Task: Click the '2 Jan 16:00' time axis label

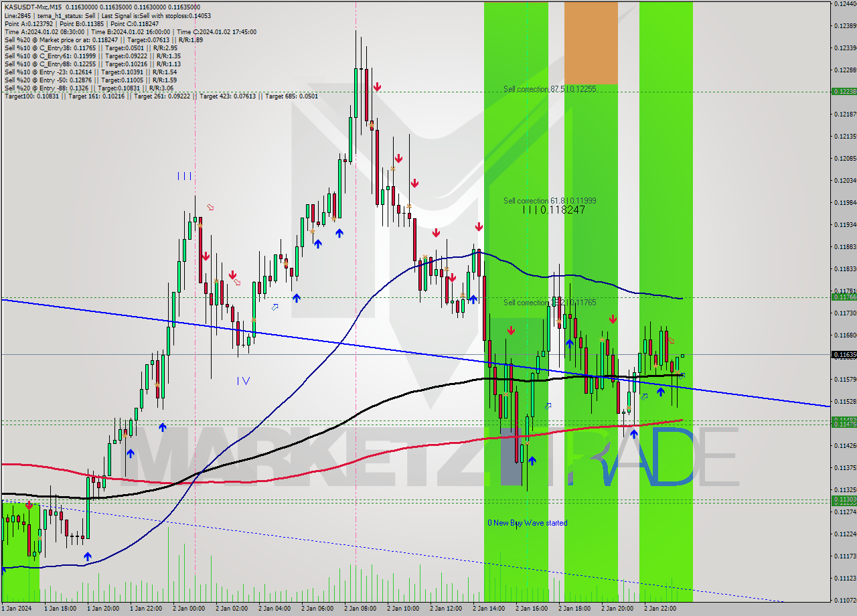Action: click(x=531, y=609)
